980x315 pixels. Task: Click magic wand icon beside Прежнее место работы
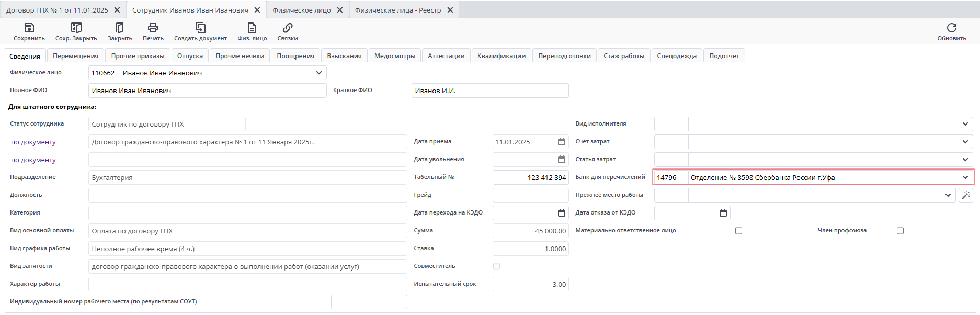[965, 195]
